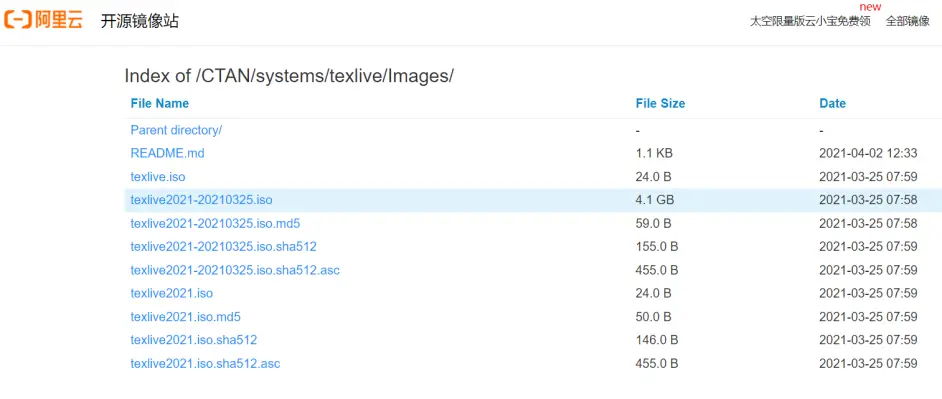Open texlive2021.iso.sha512.asc file

[x=205, y=364]
